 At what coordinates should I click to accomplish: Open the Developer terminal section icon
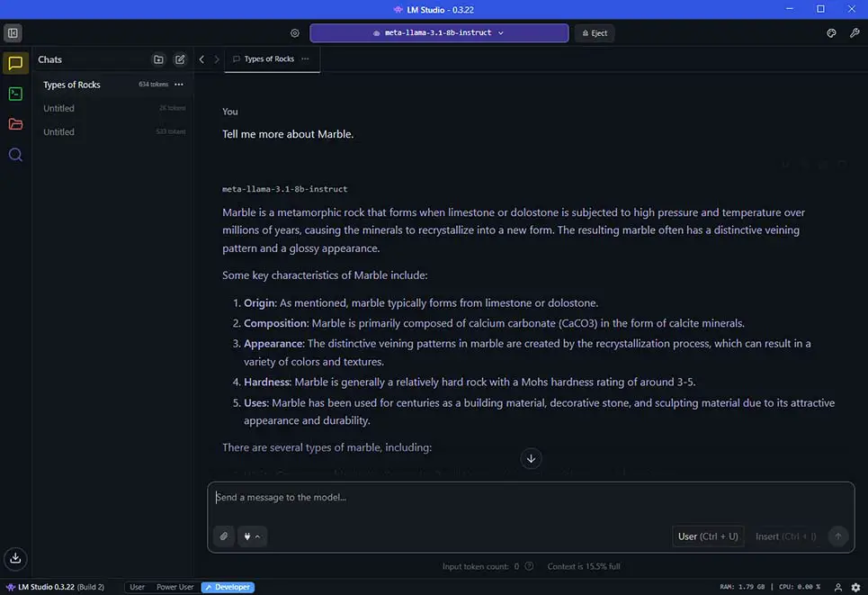15,94
